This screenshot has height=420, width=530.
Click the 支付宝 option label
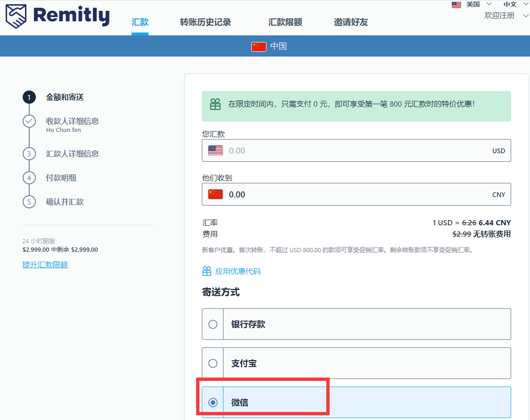click(x=244, y=363)
